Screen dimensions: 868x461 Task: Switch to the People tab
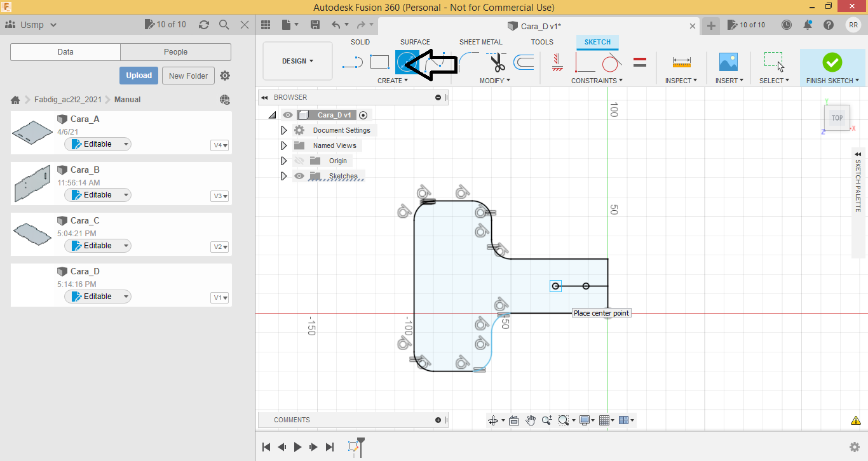coord(175,52)
